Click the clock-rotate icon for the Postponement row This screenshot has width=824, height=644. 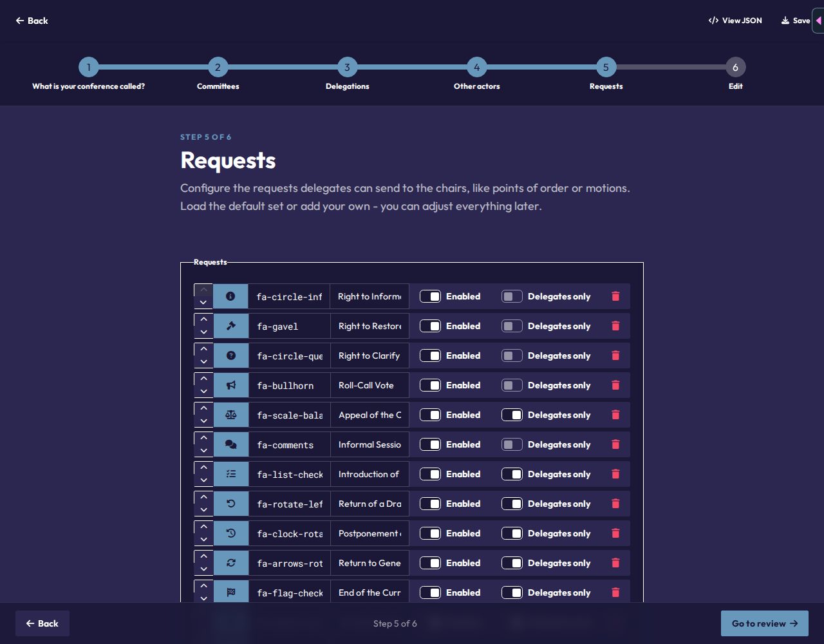click(230, 533)
